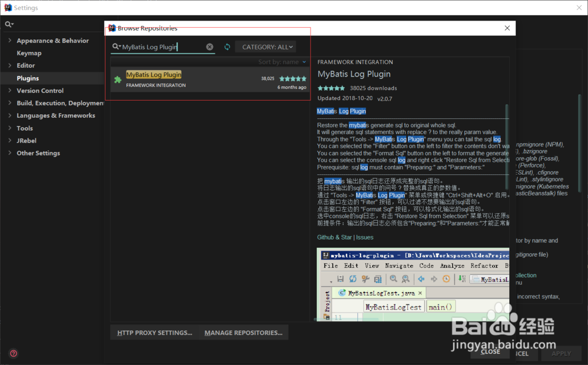Select Plugins in settings tree
588x365 pixels.
(28, 78)
